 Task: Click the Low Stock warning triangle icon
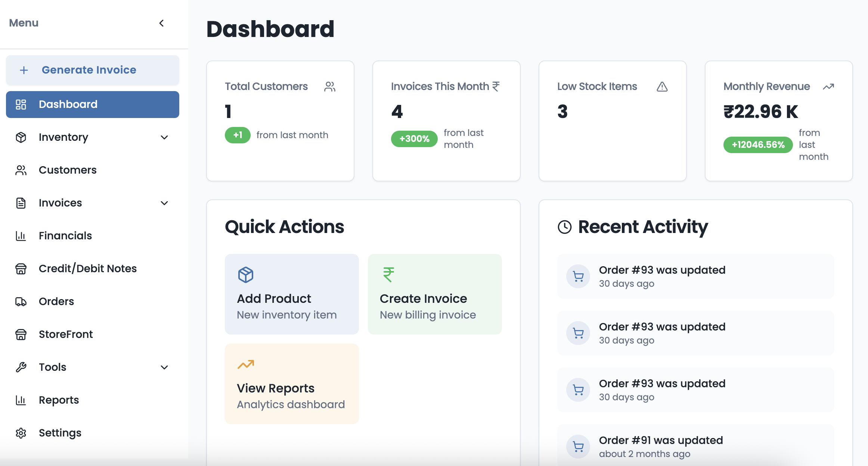tap(662, 87)
